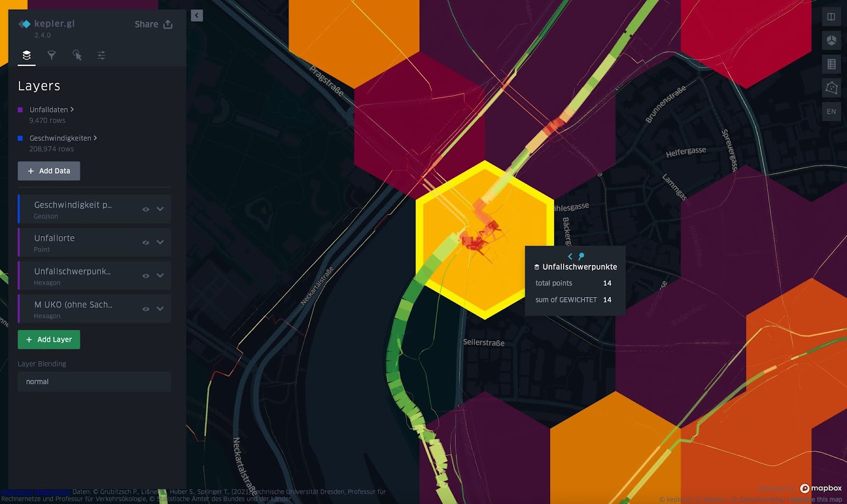
Task: Open the mapbox logo link
Action: (821, 488)
